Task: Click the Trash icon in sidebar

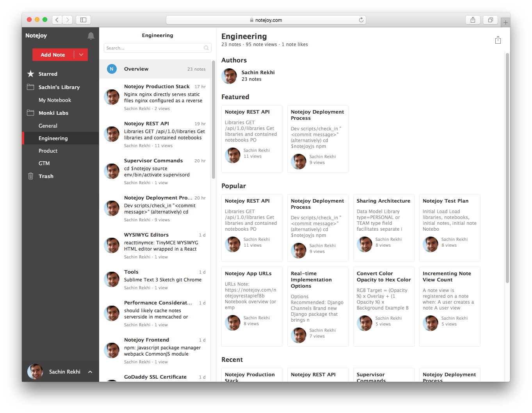Action: click(x=31, y=176)
